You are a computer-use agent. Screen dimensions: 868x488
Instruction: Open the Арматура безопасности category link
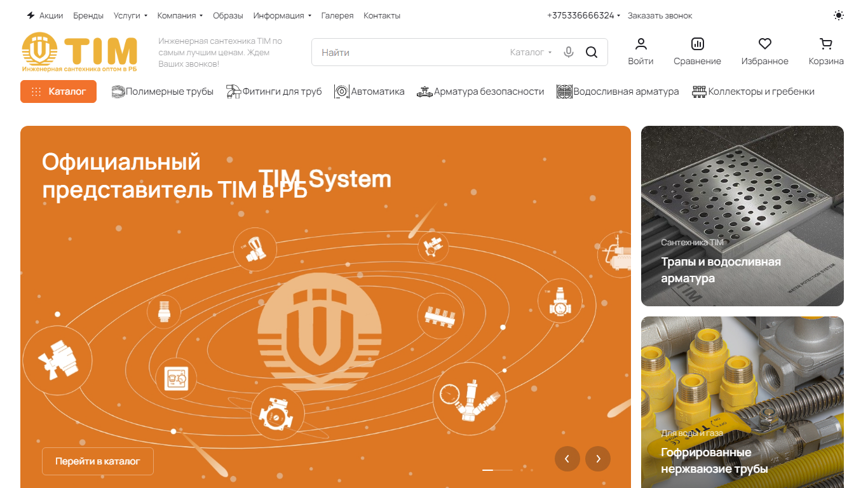coord(489,91)
